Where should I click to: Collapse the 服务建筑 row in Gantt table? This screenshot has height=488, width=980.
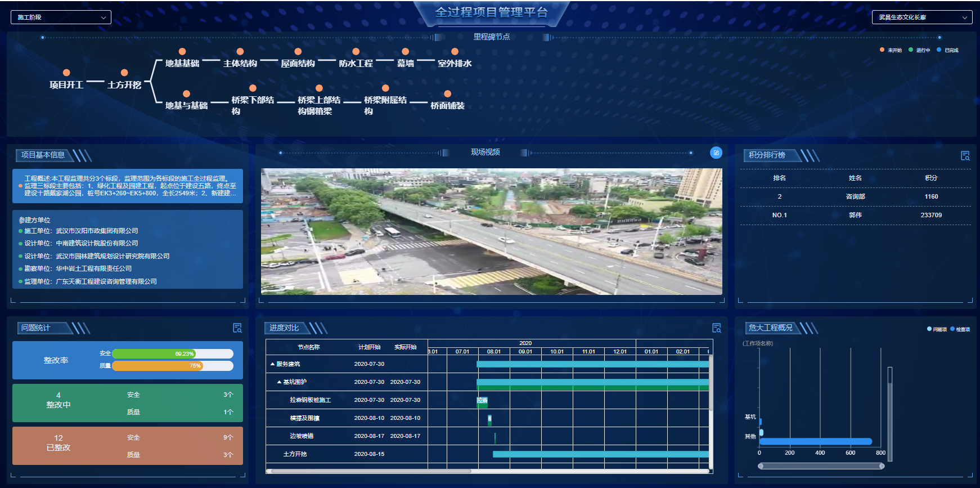[273, 364]
